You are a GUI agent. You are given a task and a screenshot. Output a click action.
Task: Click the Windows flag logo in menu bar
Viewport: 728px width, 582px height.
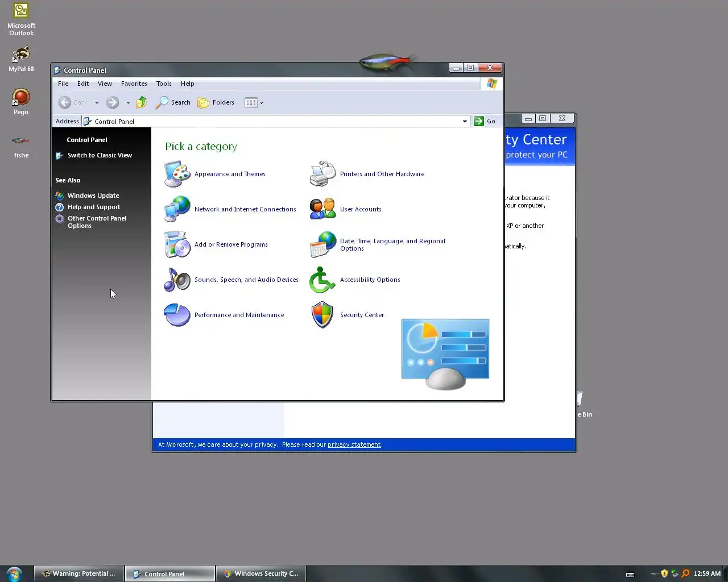pyautogui.click(x=492, y=84)
